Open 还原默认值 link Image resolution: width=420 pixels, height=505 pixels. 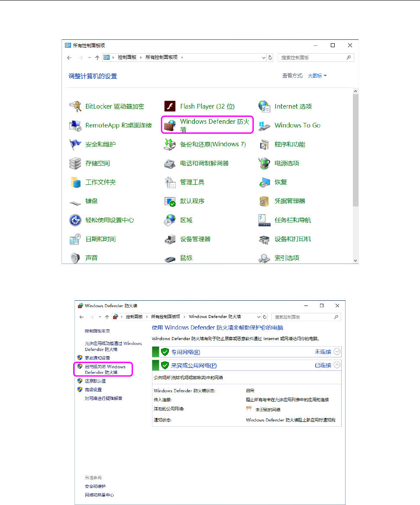[x=95, y=381]
